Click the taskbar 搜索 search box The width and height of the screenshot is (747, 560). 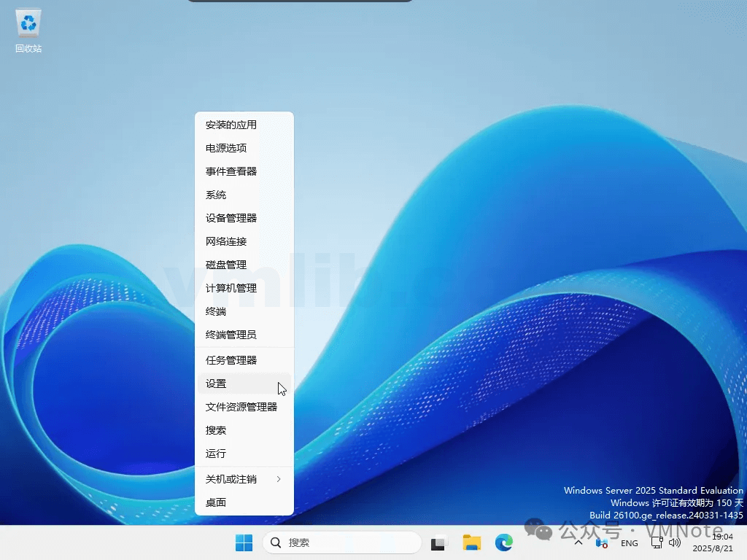pos(343,542)
